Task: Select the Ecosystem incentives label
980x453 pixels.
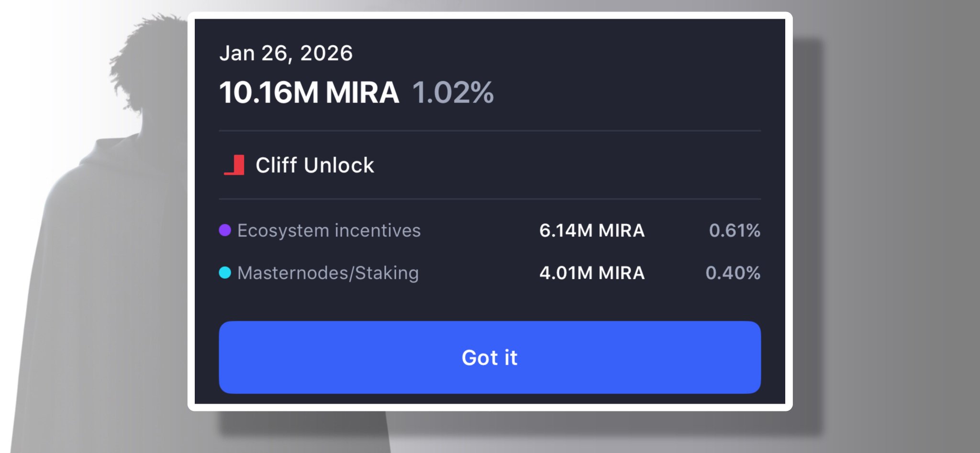Action: [x=329, y=230]
